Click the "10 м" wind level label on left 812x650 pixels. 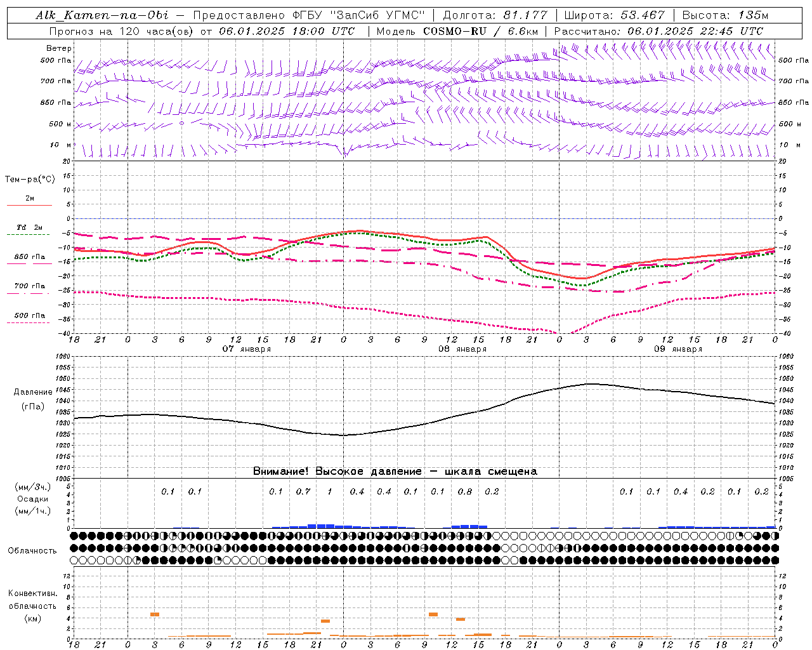click(61, 145)
